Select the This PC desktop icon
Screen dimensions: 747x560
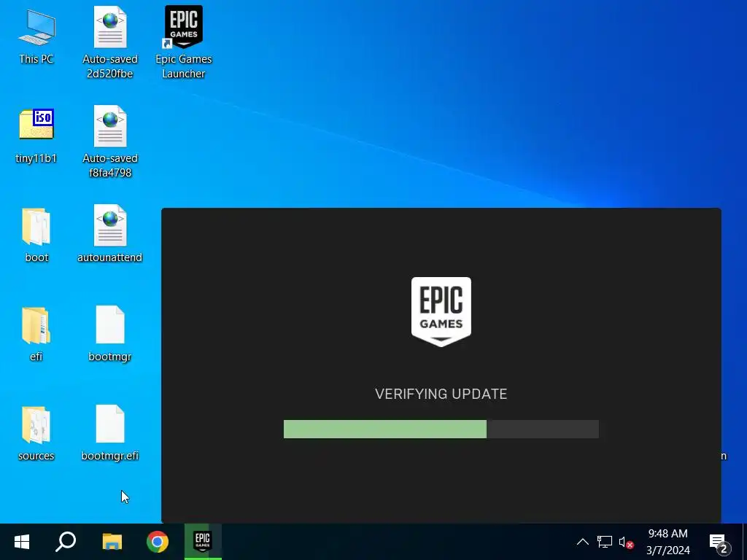tap(36, 37)
